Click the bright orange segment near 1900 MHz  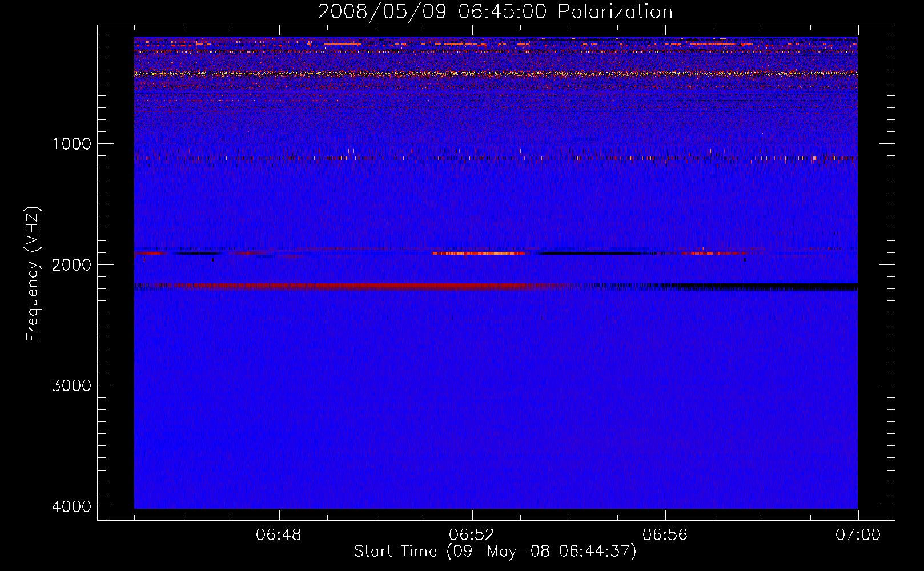(479, 253)
